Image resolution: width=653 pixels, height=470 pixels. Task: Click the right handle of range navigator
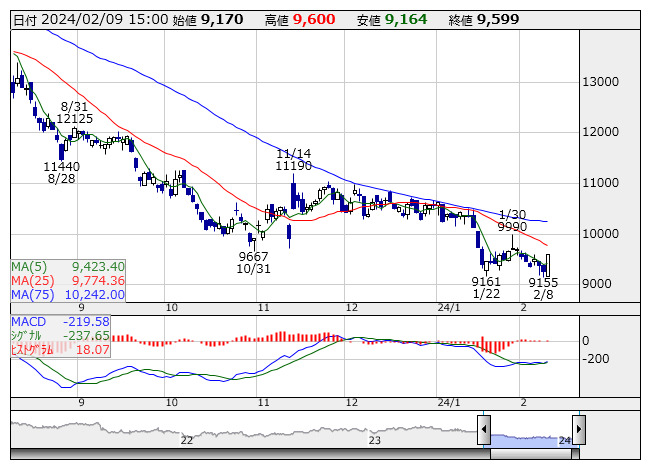(578, 432)
